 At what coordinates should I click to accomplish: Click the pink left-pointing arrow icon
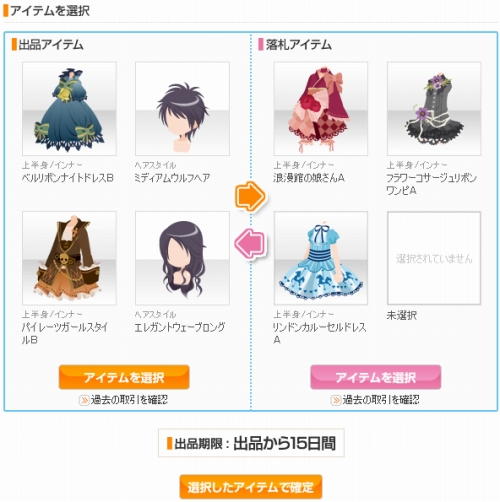tap(250, 243)
